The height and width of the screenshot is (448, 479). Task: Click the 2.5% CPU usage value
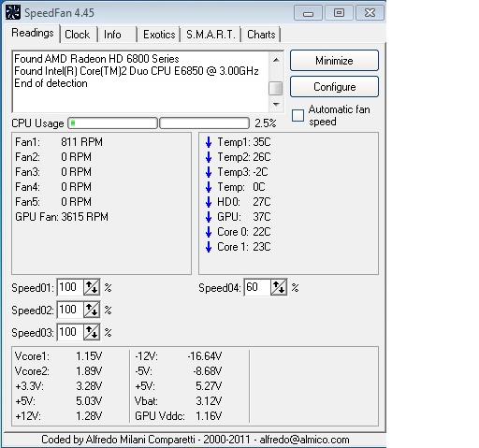(x=266, y=123)
